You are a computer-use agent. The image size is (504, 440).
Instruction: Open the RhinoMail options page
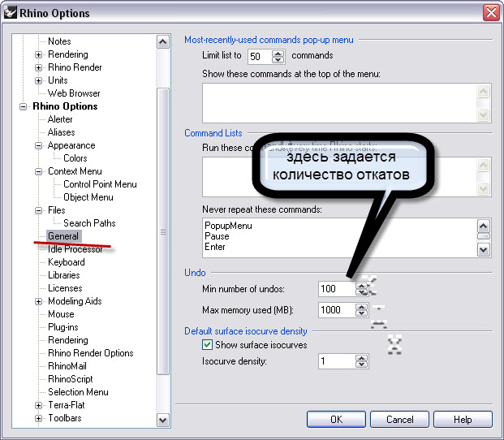click(67, 366)
